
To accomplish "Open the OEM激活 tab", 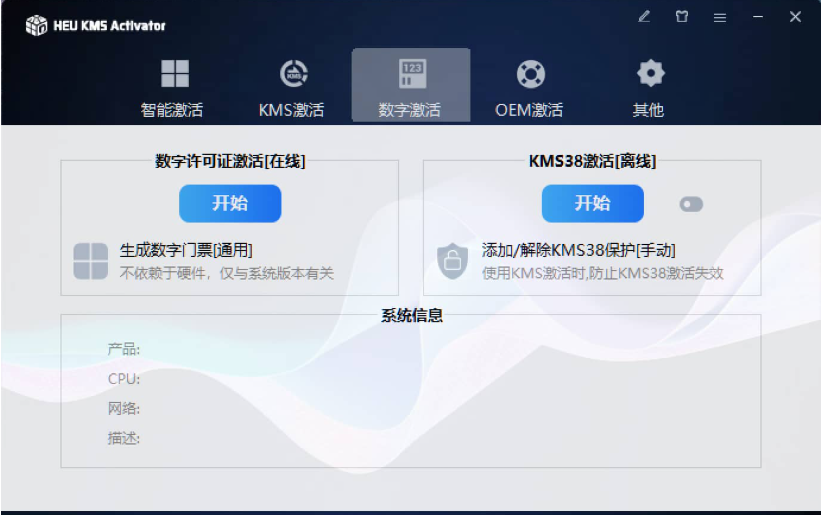I will point(529,110).
